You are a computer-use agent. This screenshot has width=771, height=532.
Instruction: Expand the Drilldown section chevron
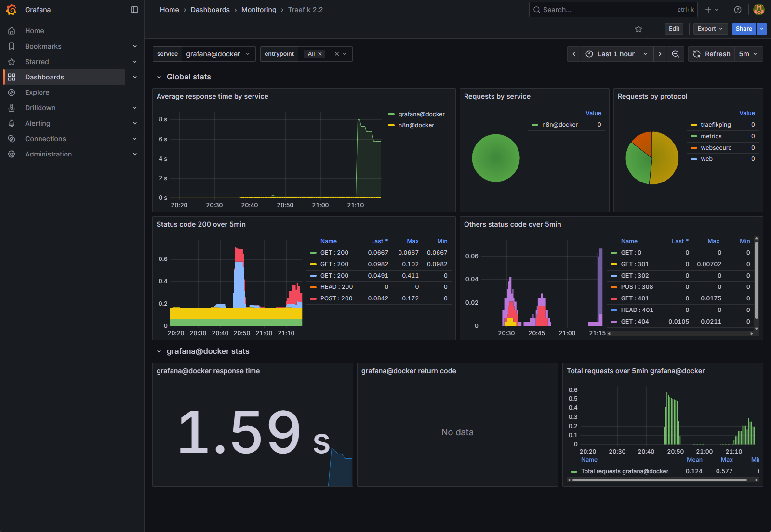click(x=135, y=108)
